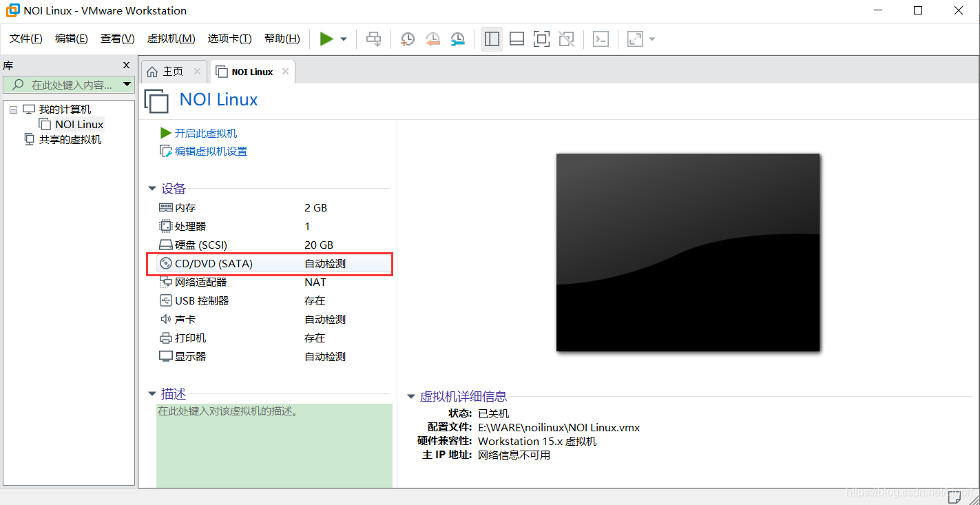Click the config file path E:\WARE\noilinux\NOI Linux.vmx
980x505 pixels.
[x=559, y=428]
